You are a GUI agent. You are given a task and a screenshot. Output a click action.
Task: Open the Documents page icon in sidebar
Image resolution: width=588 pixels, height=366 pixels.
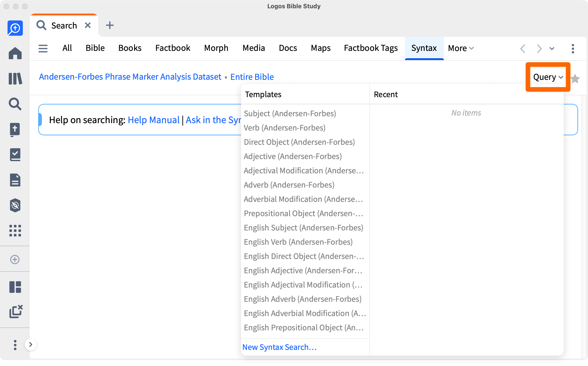15,180
